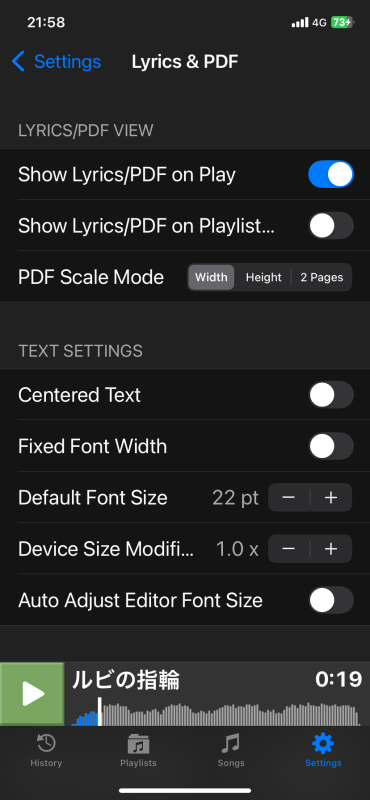Open the History tab icon
Viewport: 370px width, 800px height.
click(x=46, y=745)
